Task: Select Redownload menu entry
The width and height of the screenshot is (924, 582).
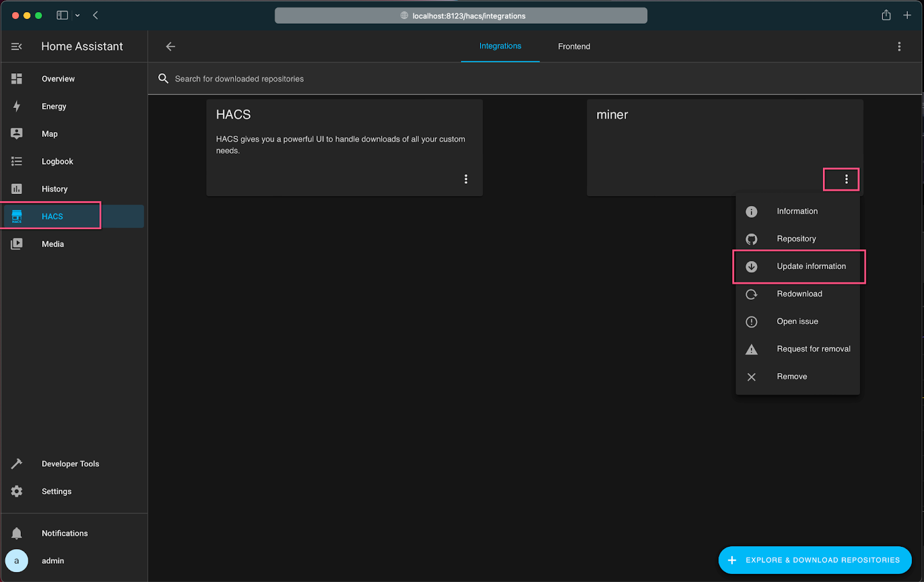Action: [x=798, y=294]
